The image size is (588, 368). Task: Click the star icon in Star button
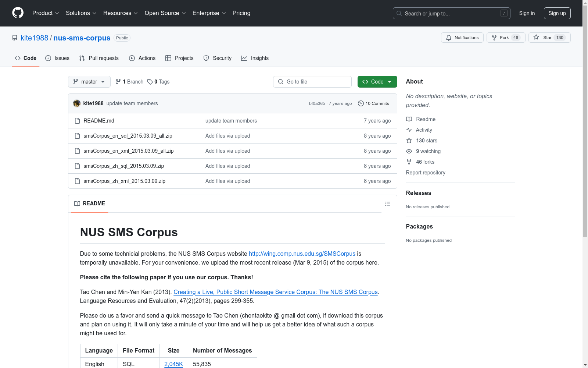pyautogui.click(x=536, y=37)
